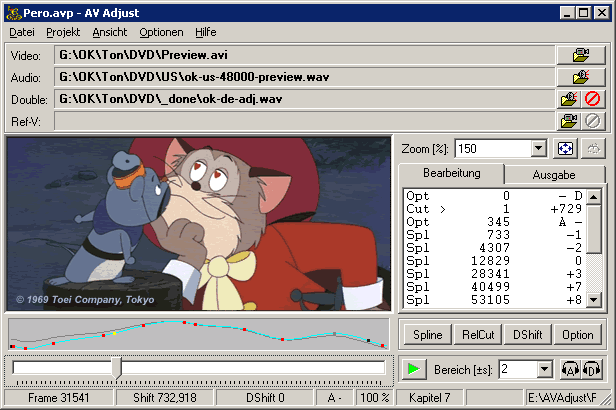Click Zoom value field showing 150
This screenshot has width=616, height=410.
[493, 149]
